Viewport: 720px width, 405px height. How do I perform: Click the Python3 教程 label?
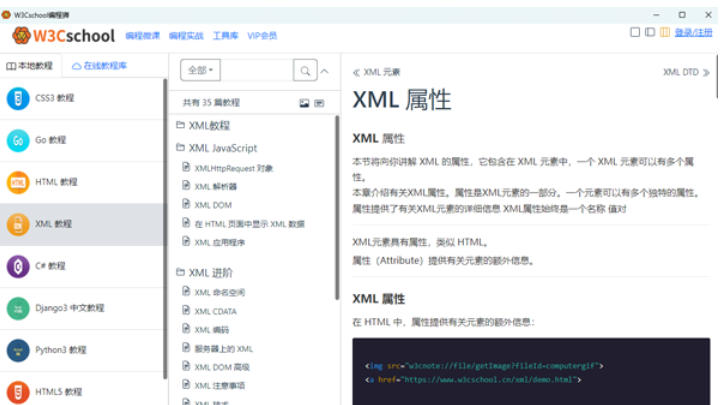coord(61,350)
